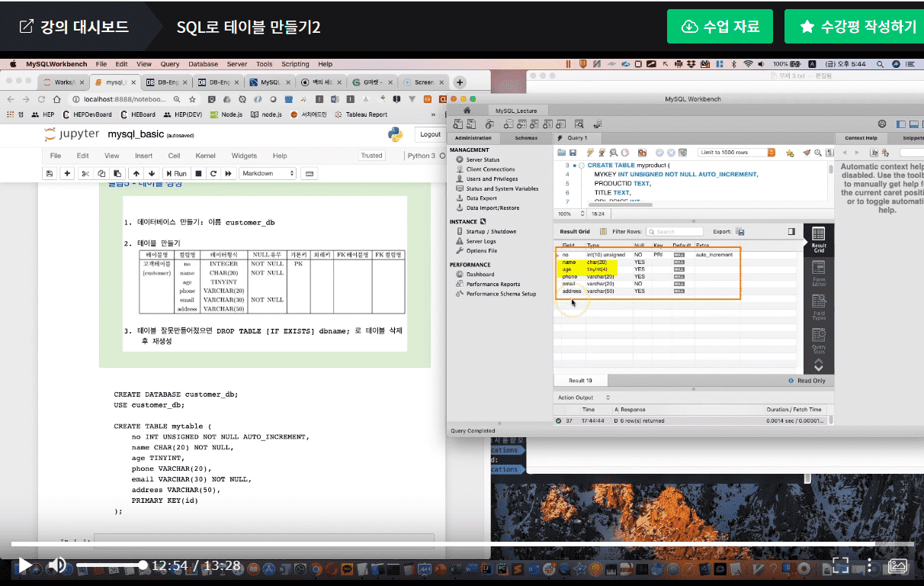Open the Markdown cell type dropdown

[268, 173]
